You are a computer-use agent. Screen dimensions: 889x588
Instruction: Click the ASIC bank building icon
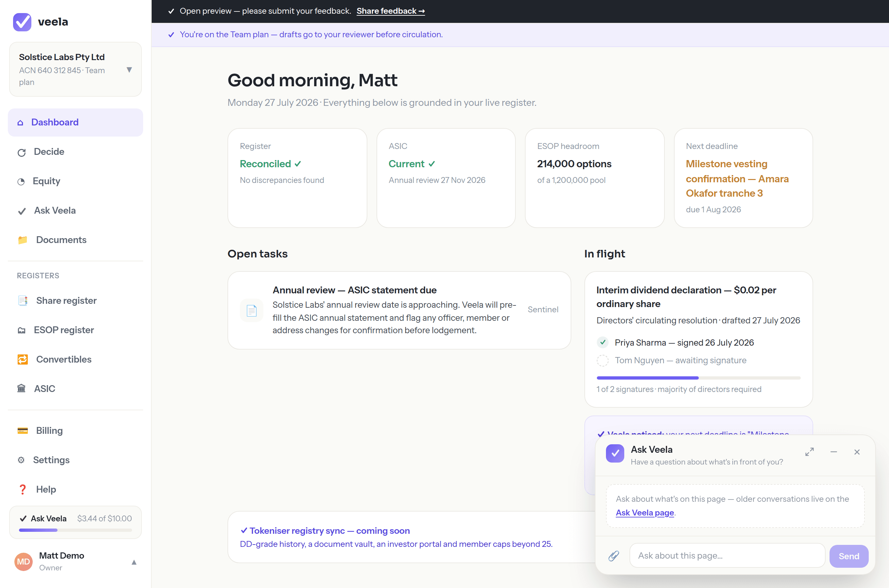tap(21, 388)
